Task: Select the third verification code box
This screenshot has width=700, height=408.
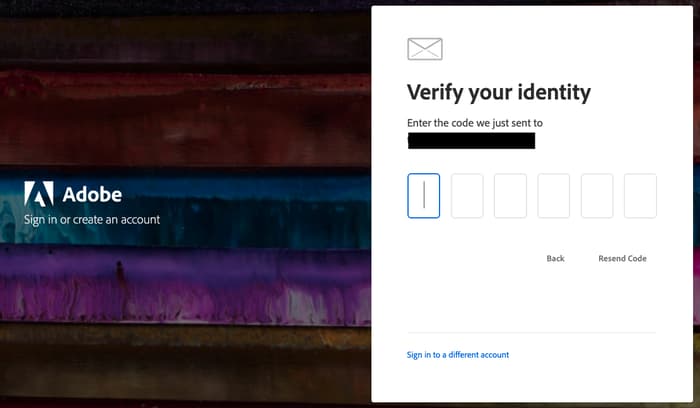Action: [510, 196]
